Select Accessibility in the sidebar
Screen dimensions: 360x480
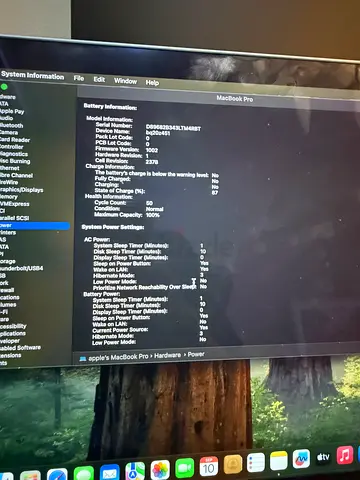pyautogui.click(x=13, y=326)
